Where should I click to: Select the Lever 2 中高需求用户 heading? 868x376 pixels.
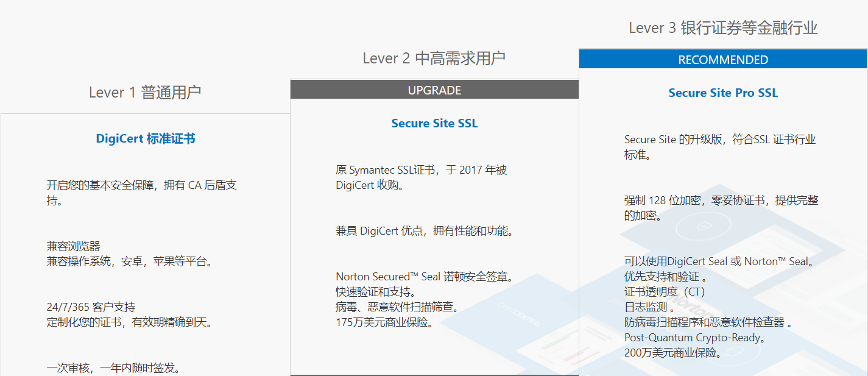(x=434, y=59)
